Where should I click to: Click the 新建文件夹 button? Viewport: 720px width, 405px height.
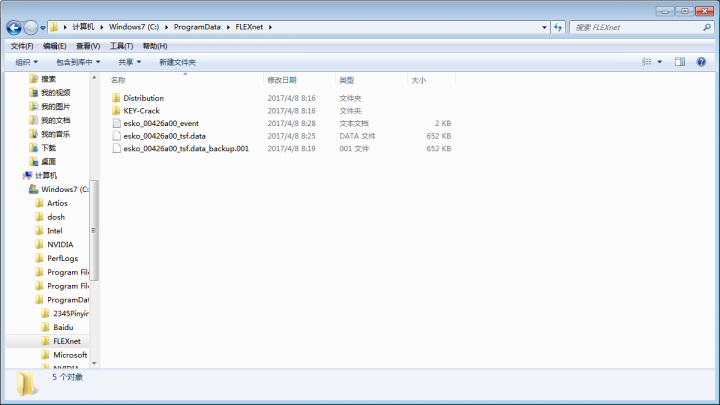tap(177, 62)
